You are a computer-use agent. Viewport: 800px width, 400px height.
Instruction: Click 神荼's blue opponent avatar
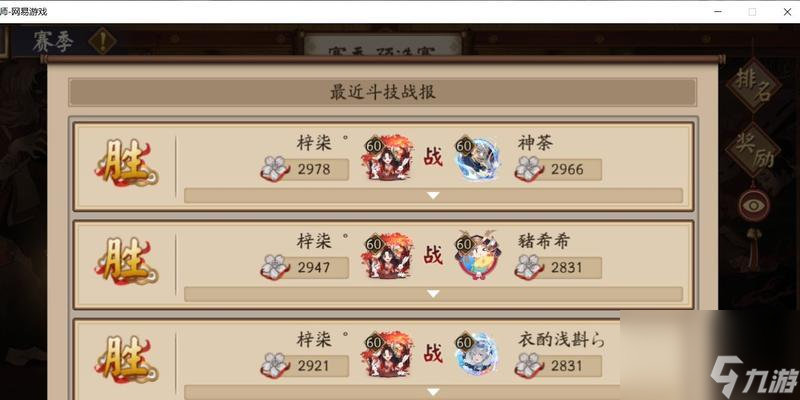tap(477, 159)
